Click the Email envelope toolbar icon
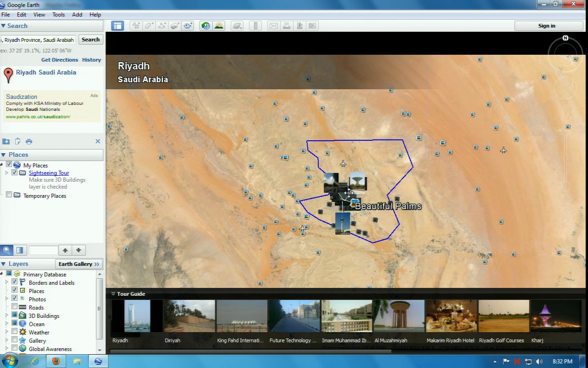588x368 pixels. tap(273, 26)
